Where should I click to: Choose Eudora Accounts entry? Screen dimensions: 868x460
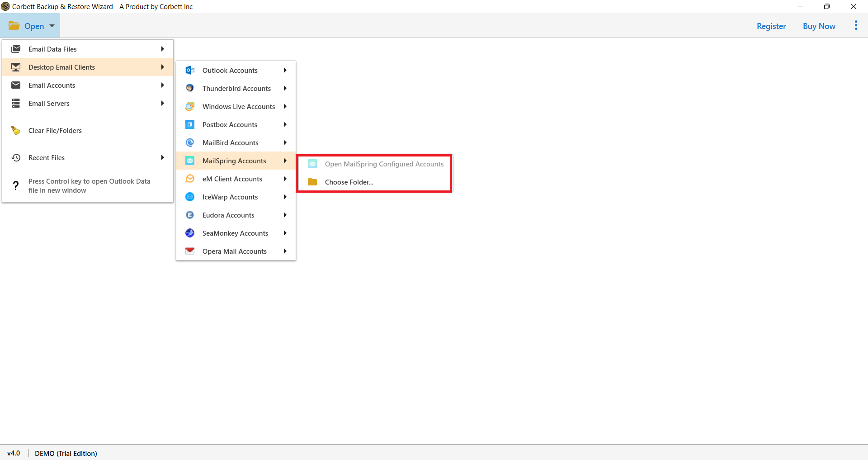tap(236, 215)
